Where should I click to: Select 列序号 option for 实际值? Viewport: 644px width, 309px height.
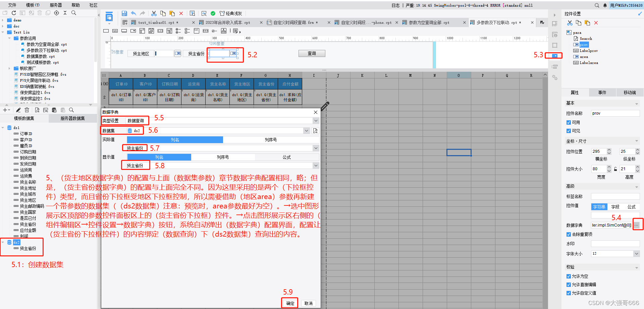271,140
